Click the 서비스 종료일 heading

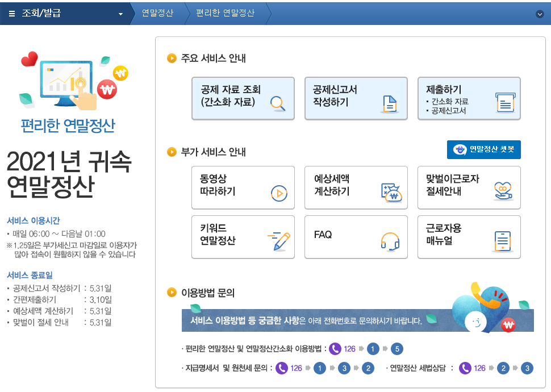(30, 276)
